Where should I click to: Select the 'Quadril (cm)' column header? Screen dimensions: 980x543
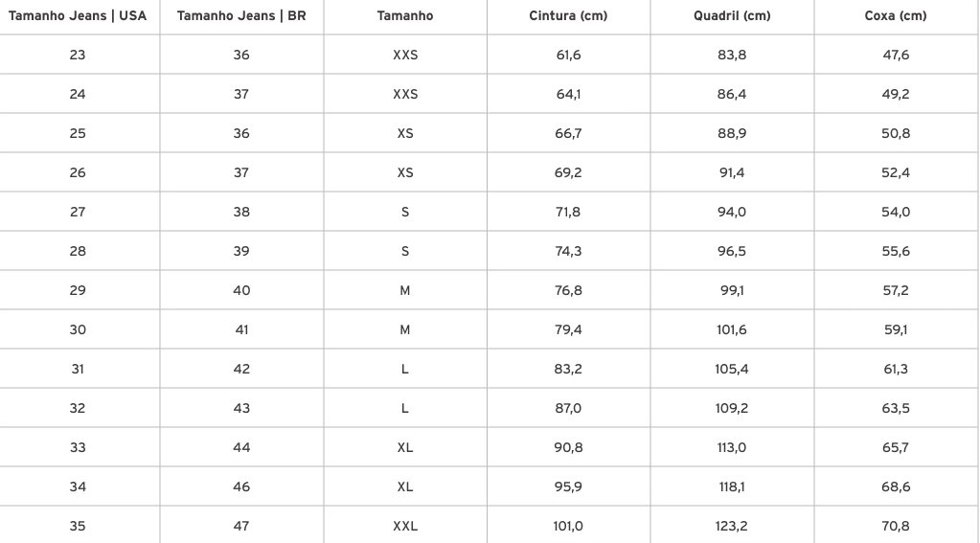click(732, 16)
